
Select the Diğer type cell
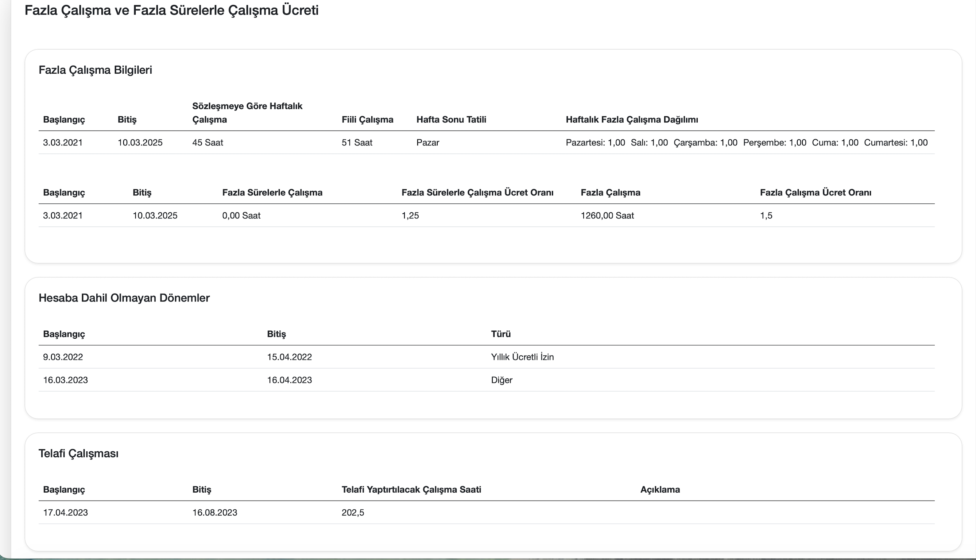[x=501, y=380]
